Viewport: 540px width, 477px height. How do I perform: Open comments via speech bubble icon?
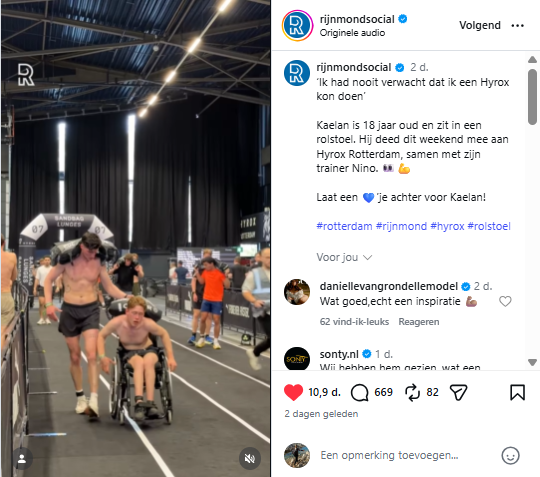(359, 393)
